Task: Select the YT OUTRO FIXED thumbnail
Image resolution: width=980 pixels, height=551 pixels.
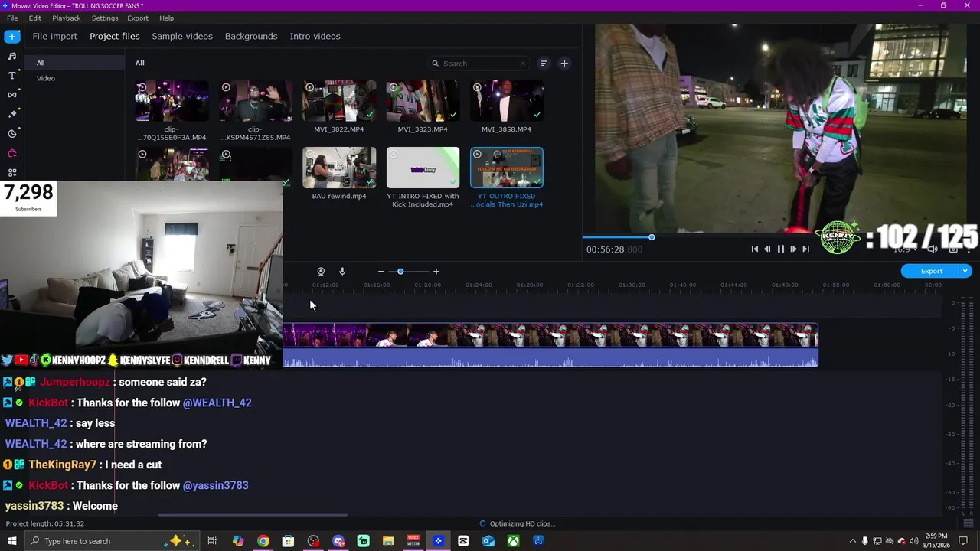Action: pos(507,168)
